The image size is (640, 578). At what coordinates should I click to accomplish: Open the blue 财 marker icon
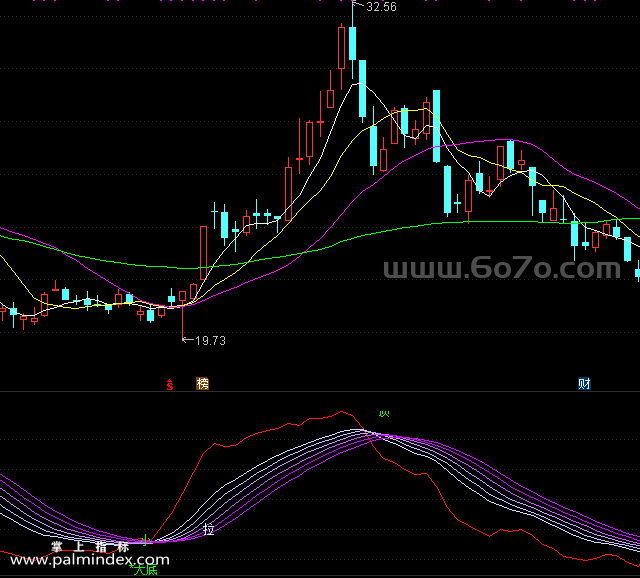point(584,384)
